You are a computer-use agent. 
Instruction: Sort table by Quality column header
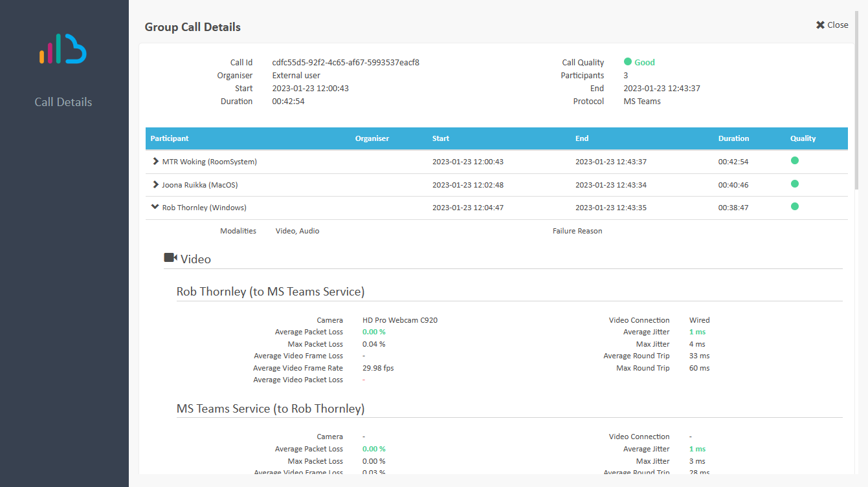803,138
